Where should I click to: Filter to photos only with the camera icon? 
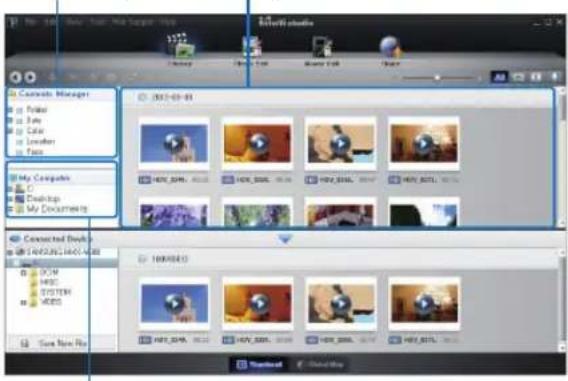point(518,77)
